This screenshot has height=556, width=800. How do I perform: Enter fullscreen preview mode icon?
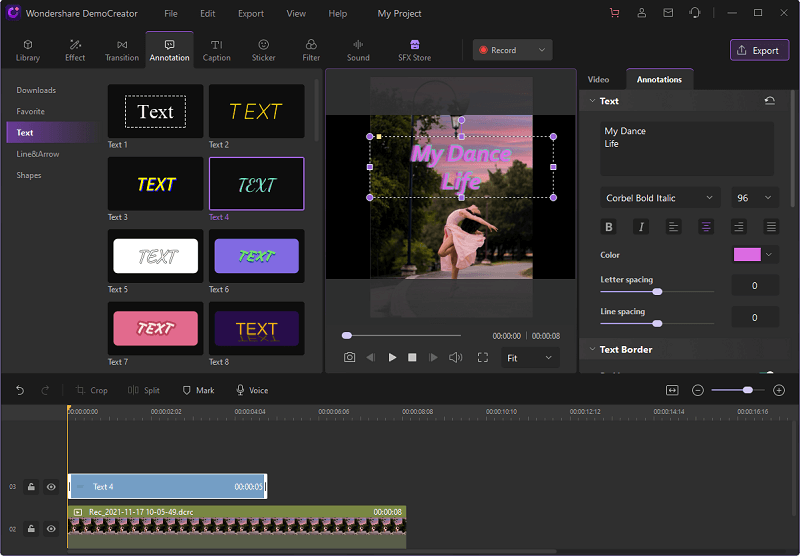coord(482,357)
